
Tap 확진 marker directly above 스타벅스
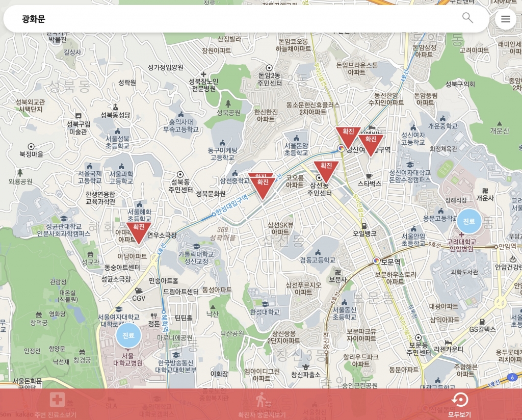coord(371,144)
